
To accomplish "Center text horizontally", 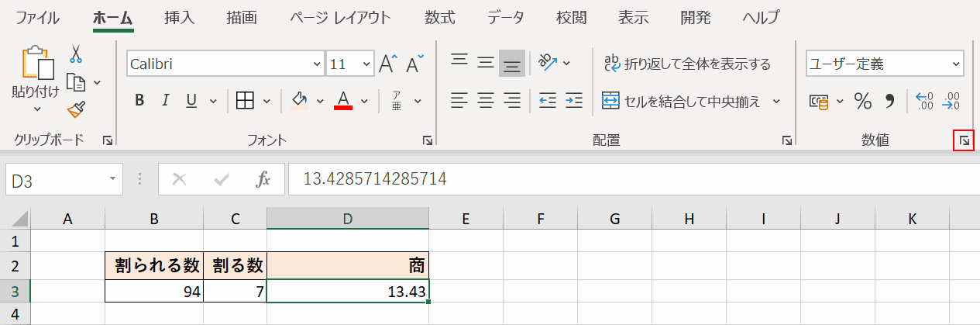I will pos(486,100).
